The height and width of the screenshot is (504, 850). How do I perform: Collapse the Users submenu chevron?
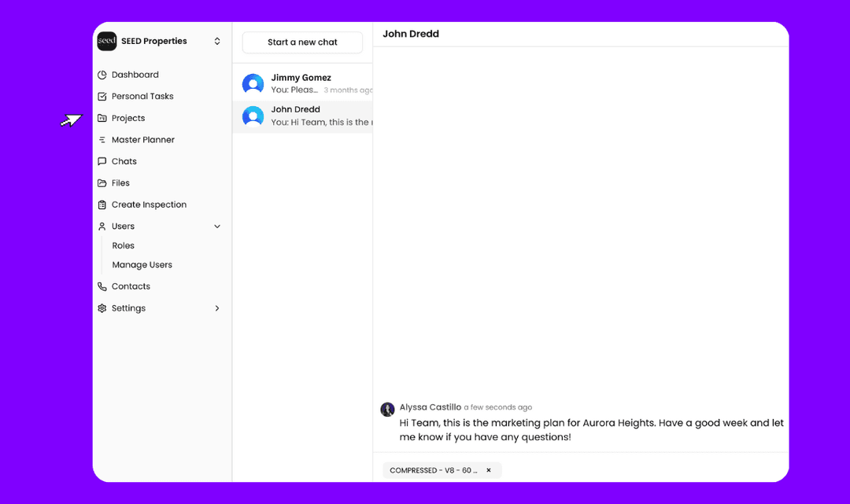pos(217,226)
